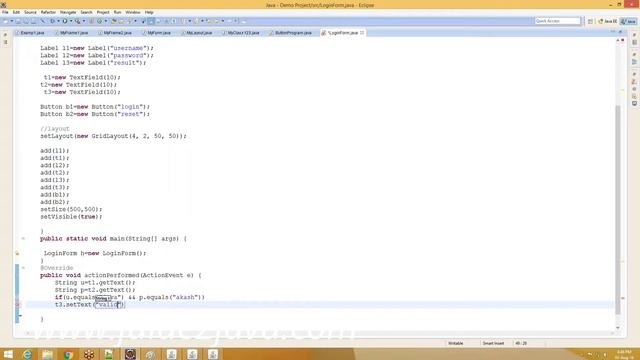Minimize the editor area button

point(613,32)
